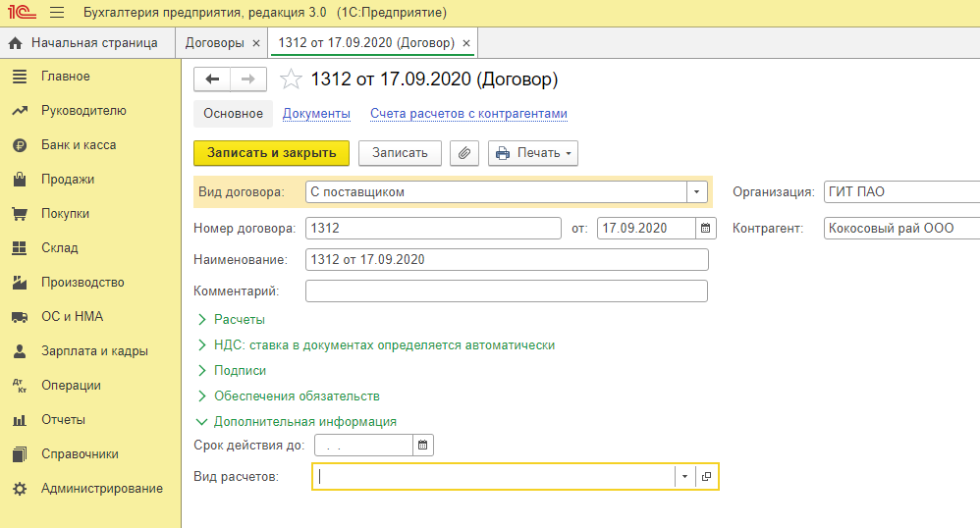This screenshot has height=528, width=980.
Task: Click the Контрагент field Кокосовый рай ООО
Action: click(901, 228)
